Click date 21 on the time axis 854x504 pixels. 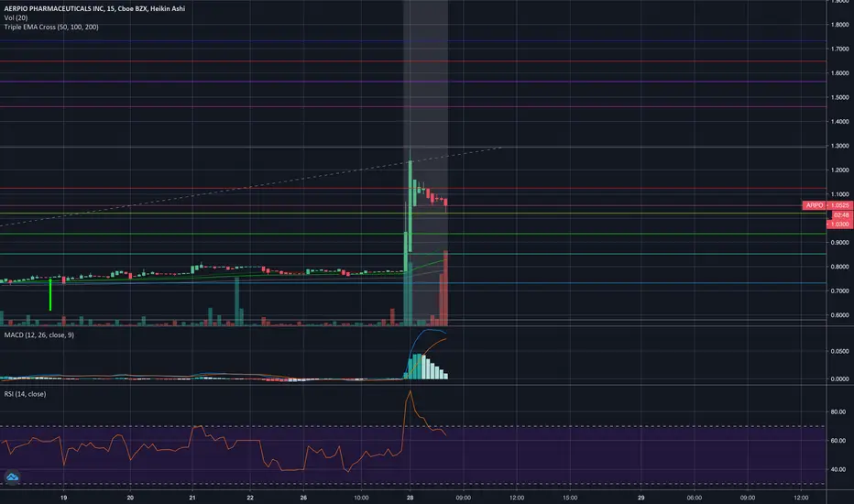(192, 498)
